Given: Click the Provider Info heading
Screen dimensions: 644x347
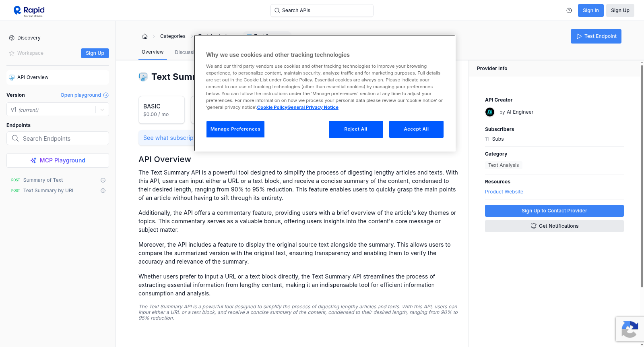Looking at the screenshot, I should coord(492,69).
